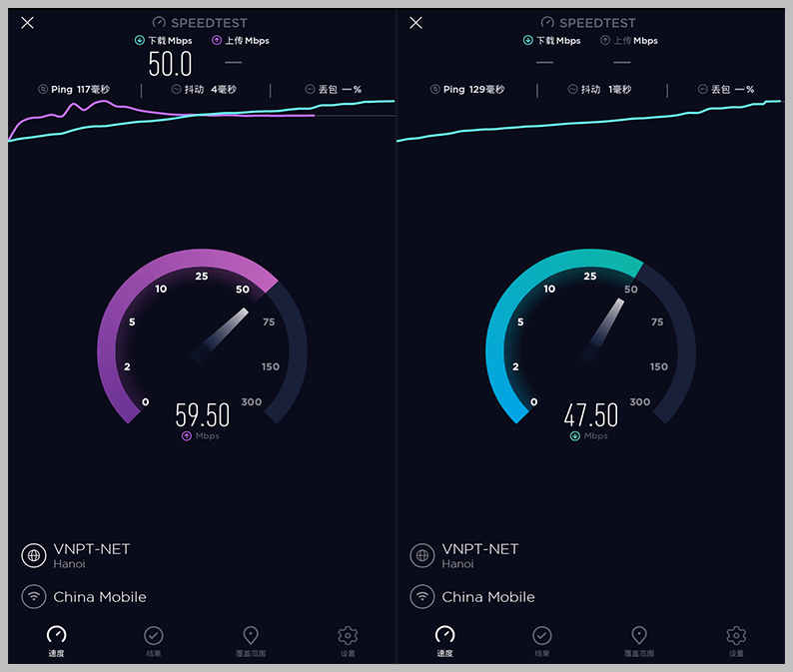Click the China Mobile network label on right
The height and width of the screenshot is (672, 793).
(488, 597)
